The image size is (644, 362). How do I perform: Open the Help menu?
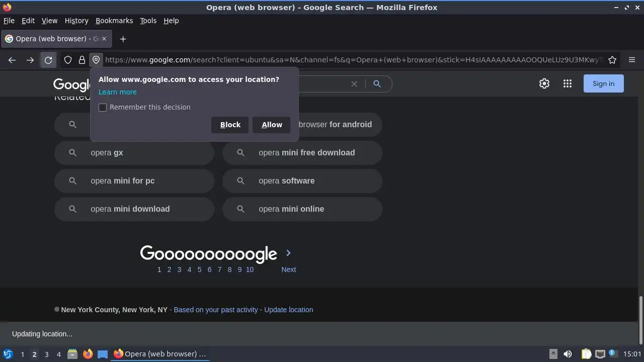coord(171,21)
